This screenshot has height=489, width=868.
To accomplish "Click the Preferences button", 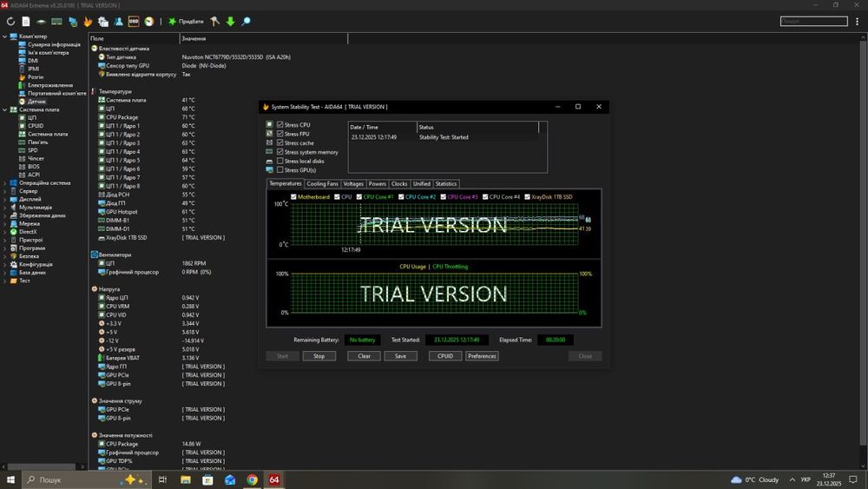I will coord(482,356).
